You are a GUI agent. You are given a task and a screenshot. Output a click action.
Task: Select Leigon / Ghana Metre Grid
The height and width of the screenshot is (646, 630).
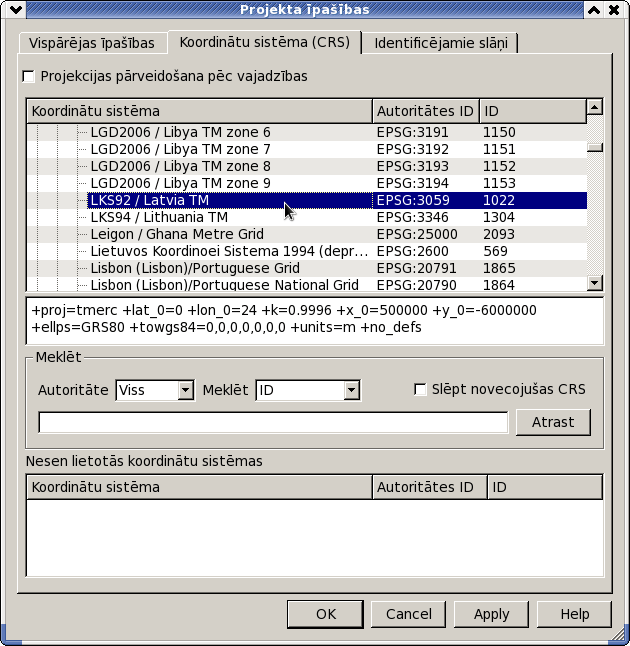click(307, 234)
